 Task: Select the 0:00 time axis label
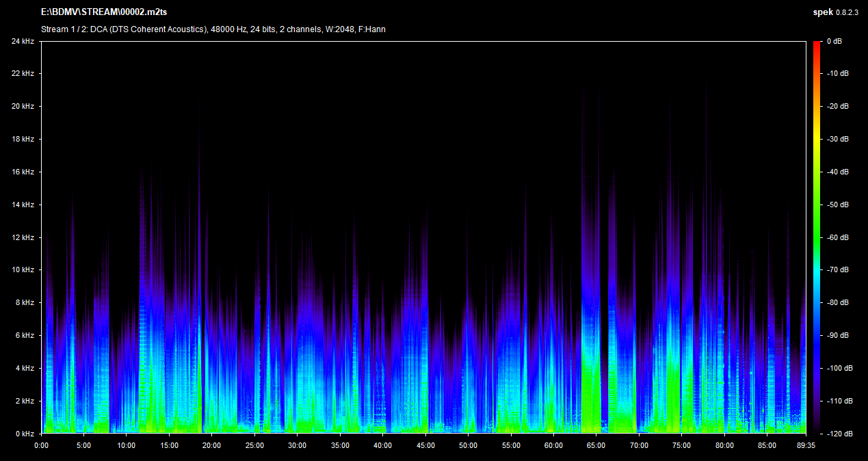(x=41, y=445)
